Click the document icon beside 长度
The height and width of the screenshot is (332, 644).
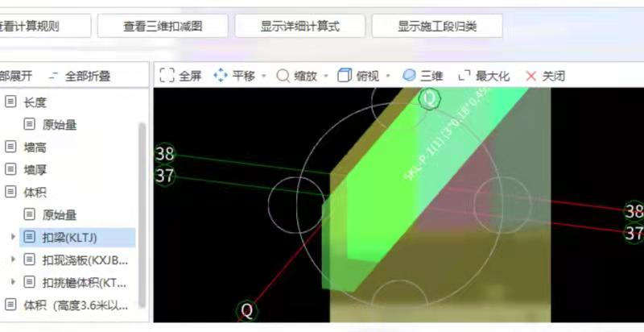[x=10, y=101]
